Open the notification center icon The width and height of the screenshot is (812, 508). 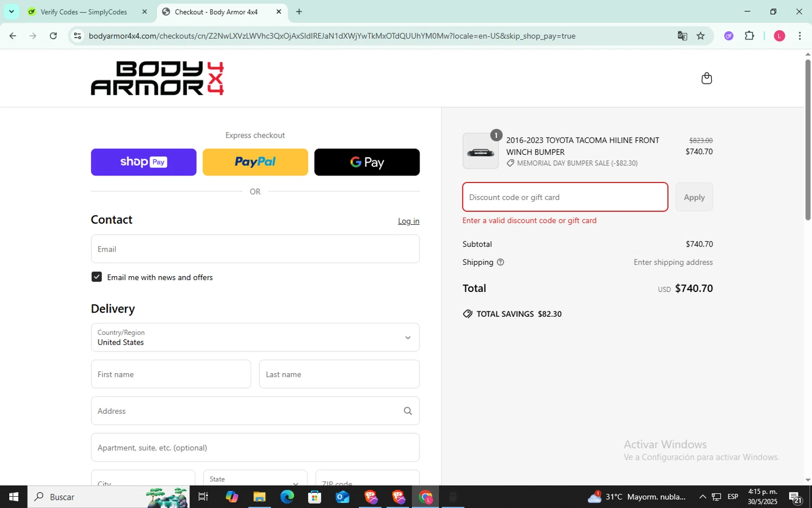coord(795,497)
